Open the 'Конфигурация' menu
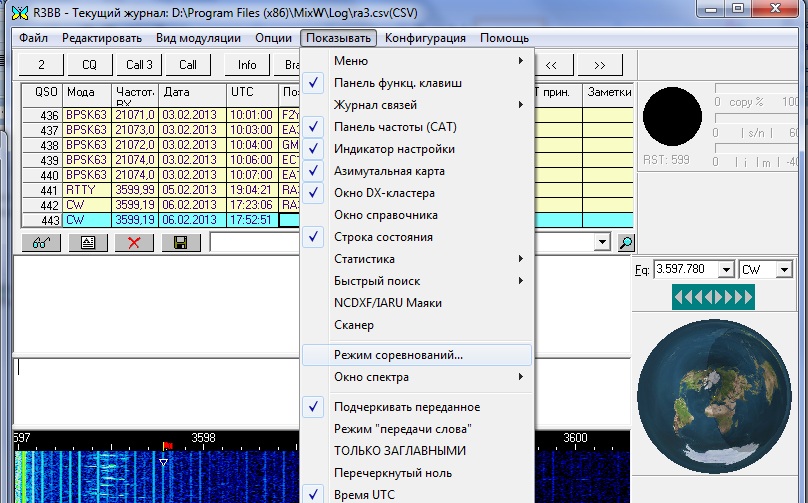Image resolution: width=808 pixels, height=503 pixels. [425, 38]
